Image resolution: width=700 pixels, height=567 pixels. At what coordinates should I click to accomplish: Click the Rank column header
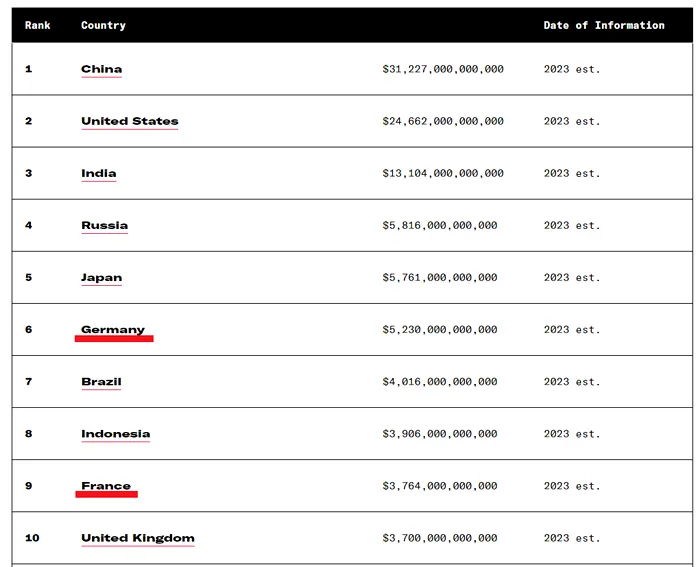(x=38, y=25)
